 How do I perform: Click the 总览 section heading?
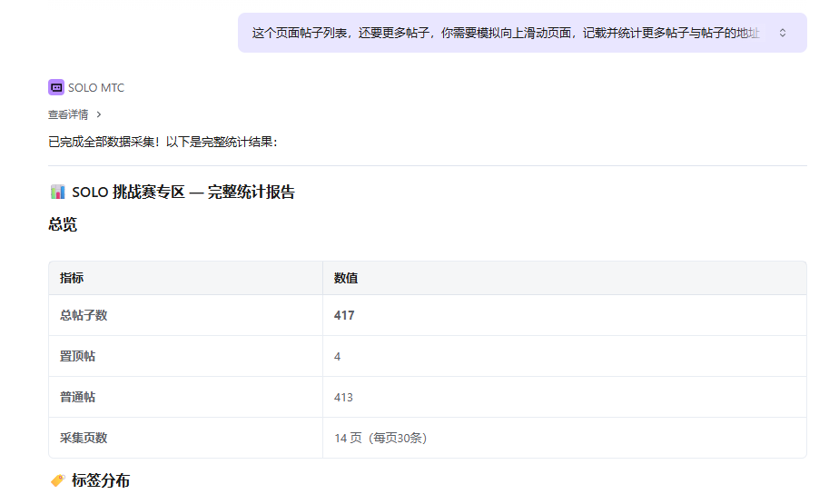[x=63, y=224]
